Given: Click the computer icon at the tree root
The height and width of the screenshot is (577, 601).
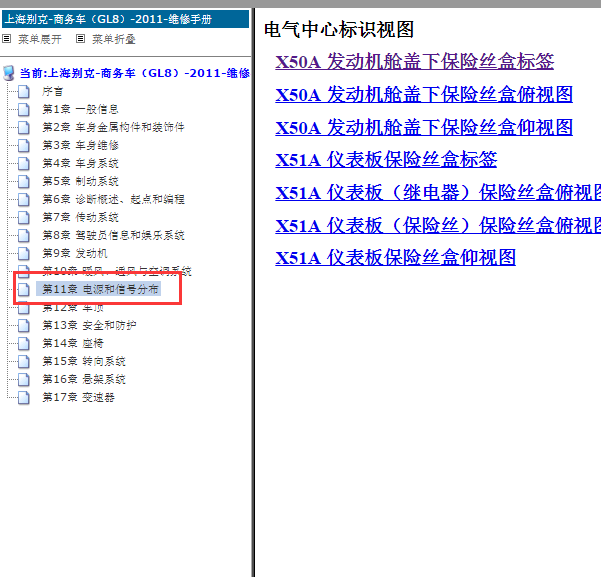Looking at the screenshot, I should (8, 73).
